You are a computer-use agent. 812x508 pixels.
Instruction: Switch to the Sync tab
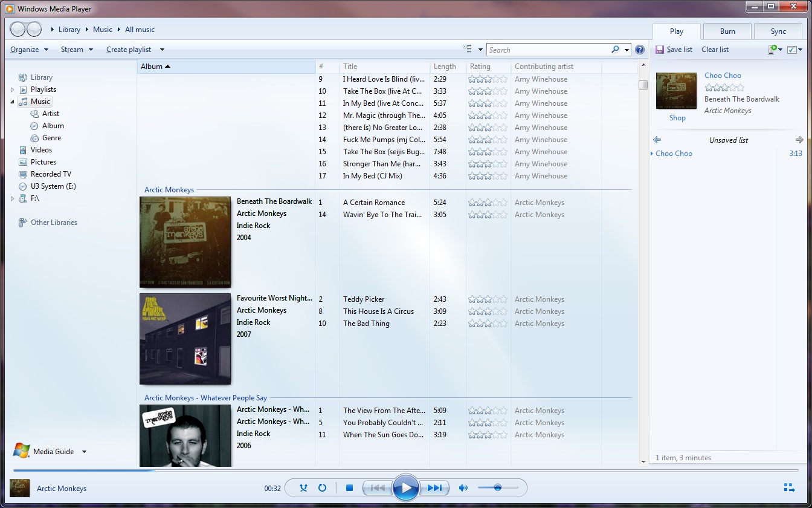click(778, 31)
